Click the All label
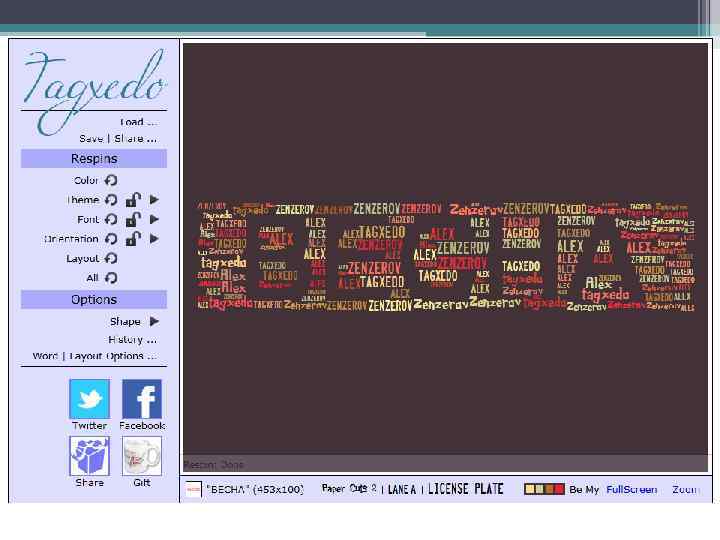The height and width of the screenshot is (540, 720). point(92,278)
